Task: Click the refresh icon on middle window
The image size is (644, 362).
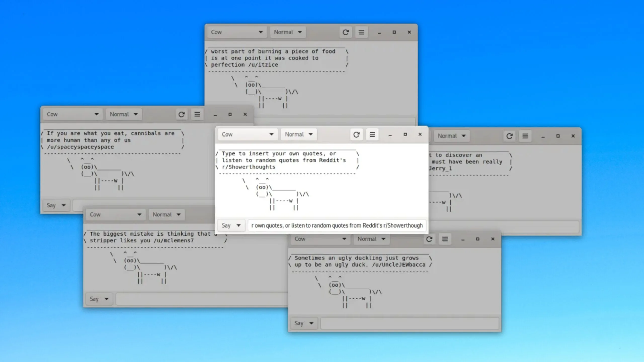Action: (x=356, y=134)
